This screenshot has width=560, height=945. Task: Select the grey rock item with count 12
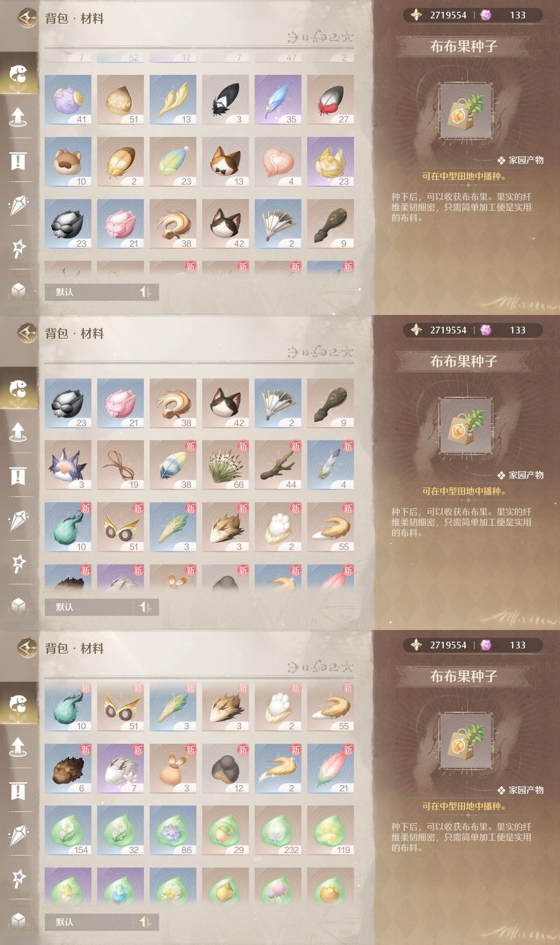[225, 768]
